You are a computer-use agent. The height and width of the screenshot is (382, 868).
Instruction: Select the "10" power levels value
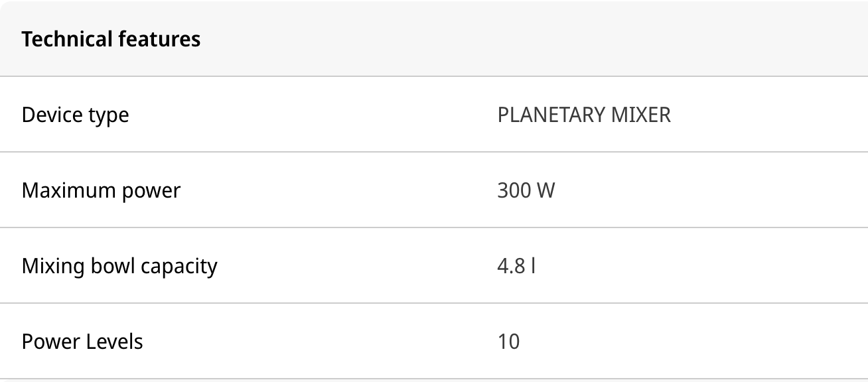pos(508,342)
